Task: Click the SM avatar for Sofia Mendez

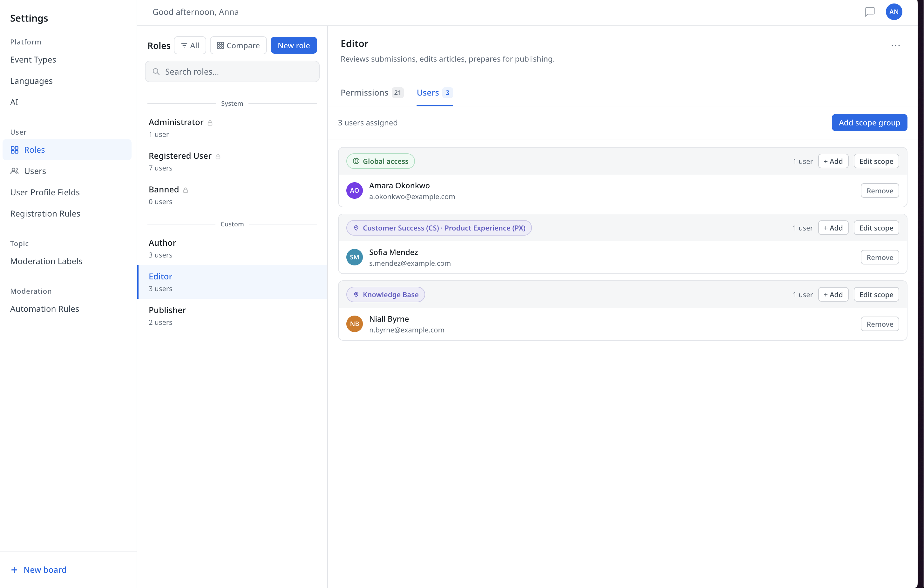Action: coord(354,257)
